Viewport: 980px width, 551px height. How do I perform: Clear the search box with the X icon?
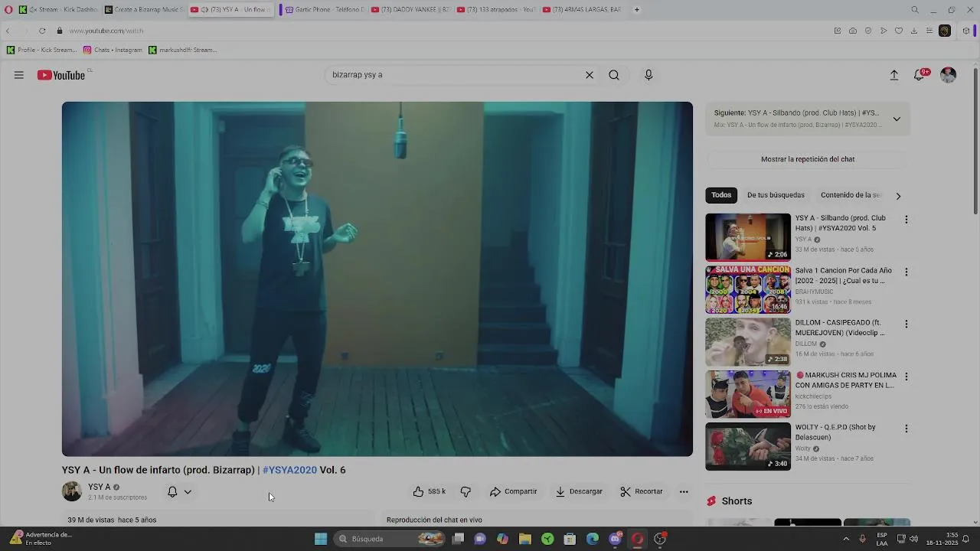pos(590,75)
